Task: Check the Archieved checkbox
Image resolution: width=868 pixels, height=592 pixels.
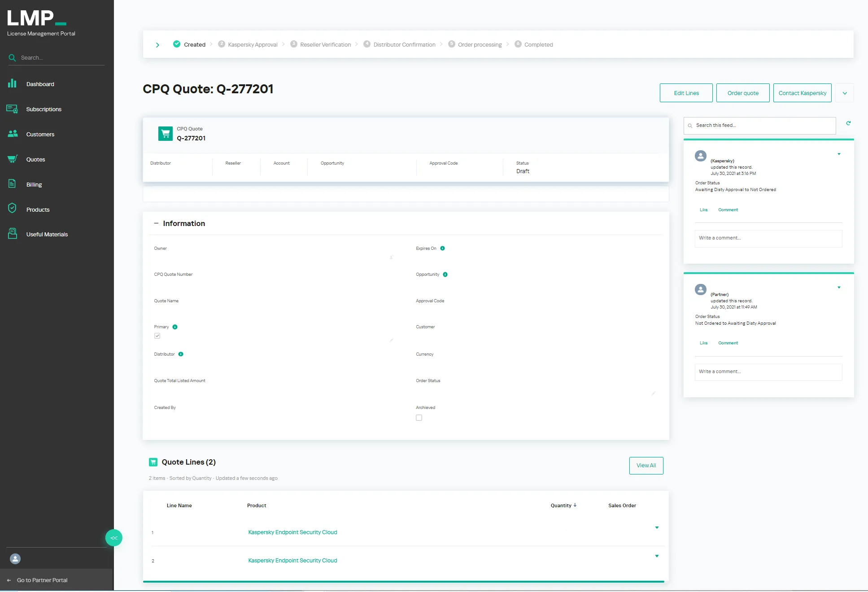Action: (x=419, y=418)
